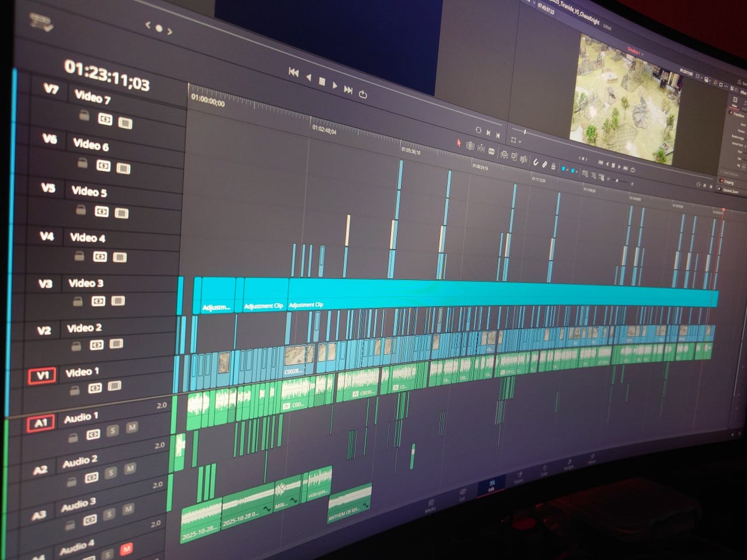
Task: Toggle auto track selector on Video 3
Action: click(98, 301)
